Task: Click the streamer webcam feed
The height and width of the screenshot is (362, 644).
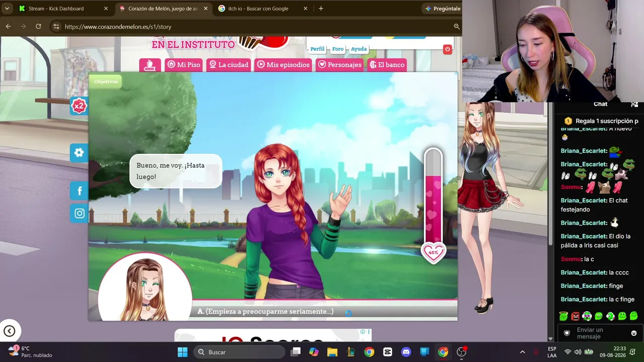Action: 553,51
